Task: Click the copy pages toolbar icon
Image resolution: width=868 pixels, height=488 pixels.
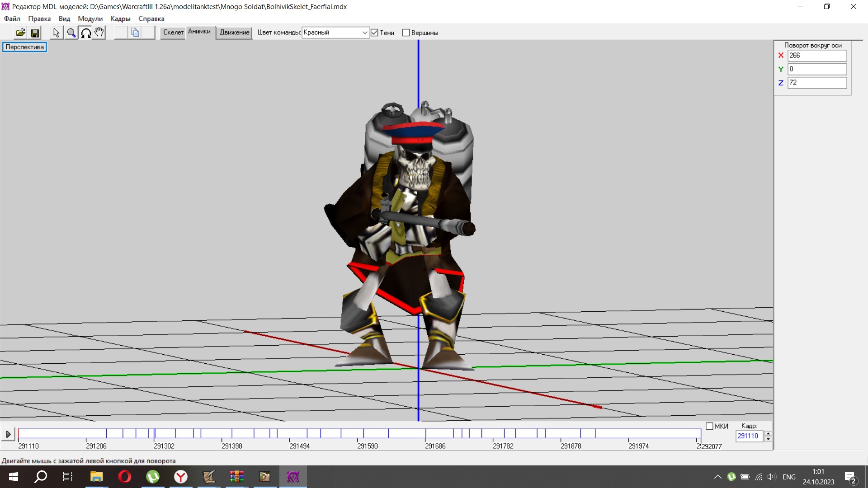Action: [135, 33]
